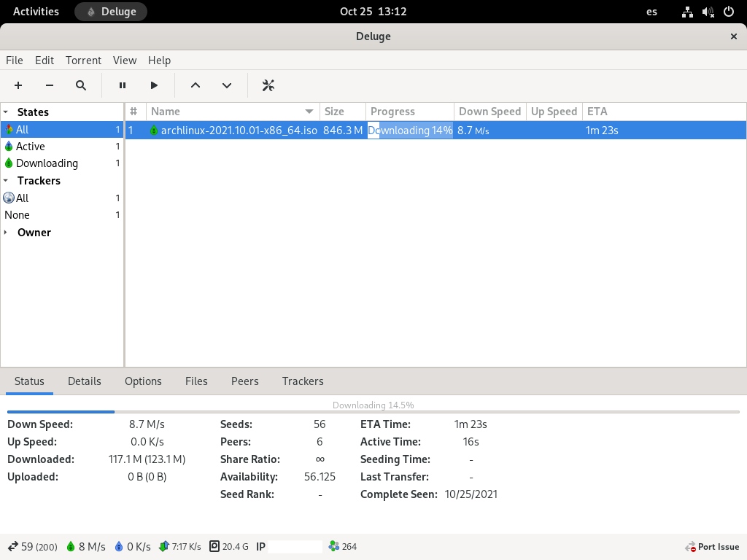Click the Downloading 14% progress bar in torrent row
Screen dimensions: 747x560
(410, 130)
